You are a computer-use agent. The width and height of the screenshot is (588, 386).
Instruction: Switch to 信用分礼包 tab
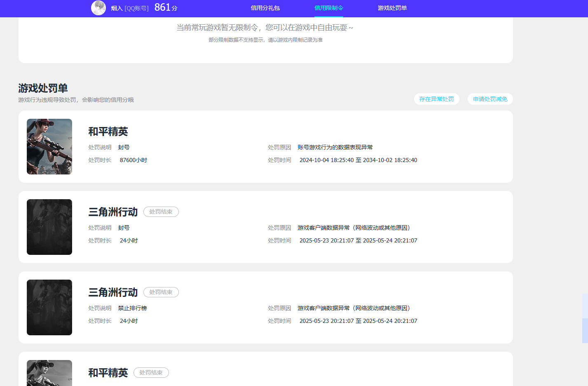pos(265,8)
